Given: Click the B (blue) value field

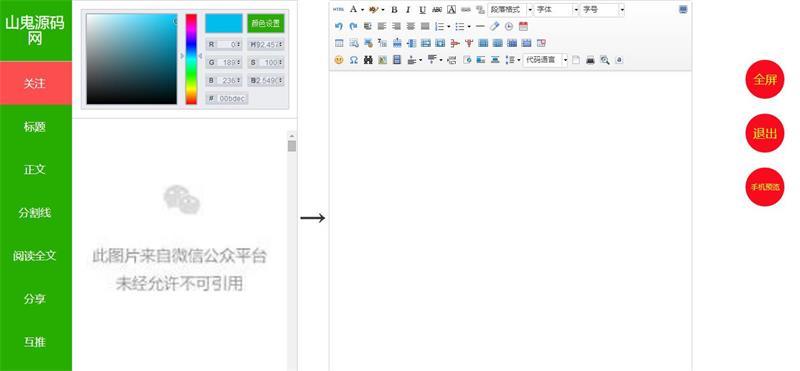Looking at the screenshot, I should pyautogui.click(x=224, y=81).
